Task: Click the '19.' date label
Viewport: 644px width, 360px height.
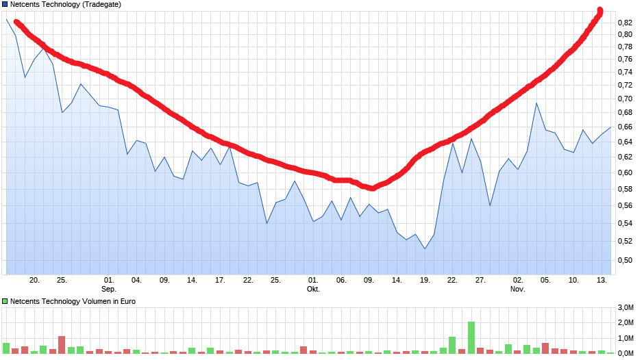Action: (425, 281)
